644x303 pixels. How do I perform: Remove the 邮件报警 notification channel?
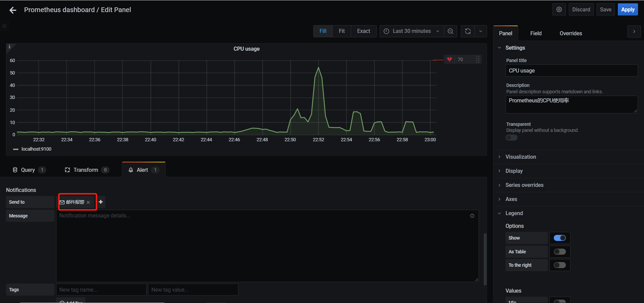point(88,202)
